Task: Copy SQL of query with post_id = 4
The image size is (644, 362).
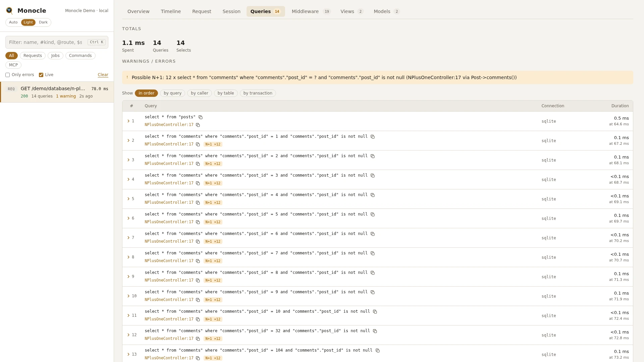Action: pos(373,195)
